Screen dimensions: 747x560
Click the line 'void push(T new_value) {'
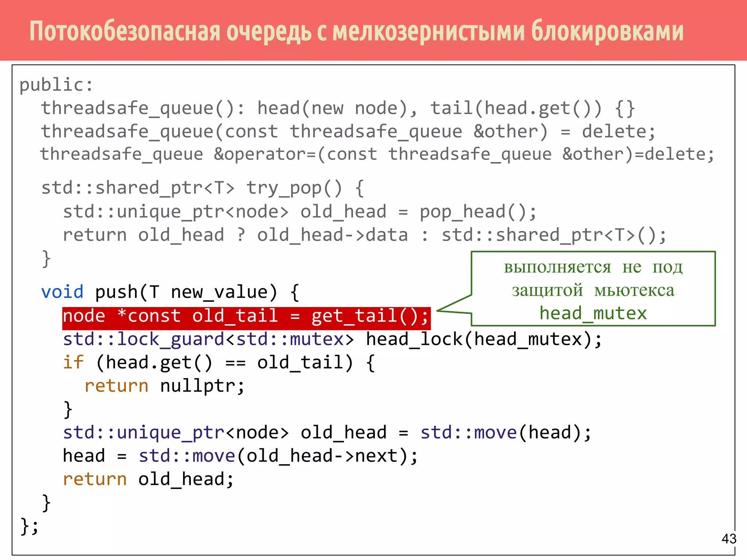(170, 292)
